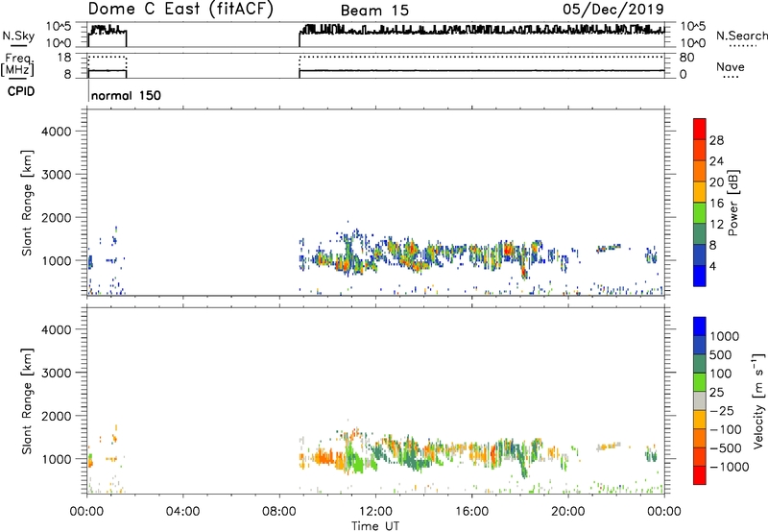Click the '1000' range tick of velocity plot
Viewport: 768px width, 532px height.
(x=57, y=459)
